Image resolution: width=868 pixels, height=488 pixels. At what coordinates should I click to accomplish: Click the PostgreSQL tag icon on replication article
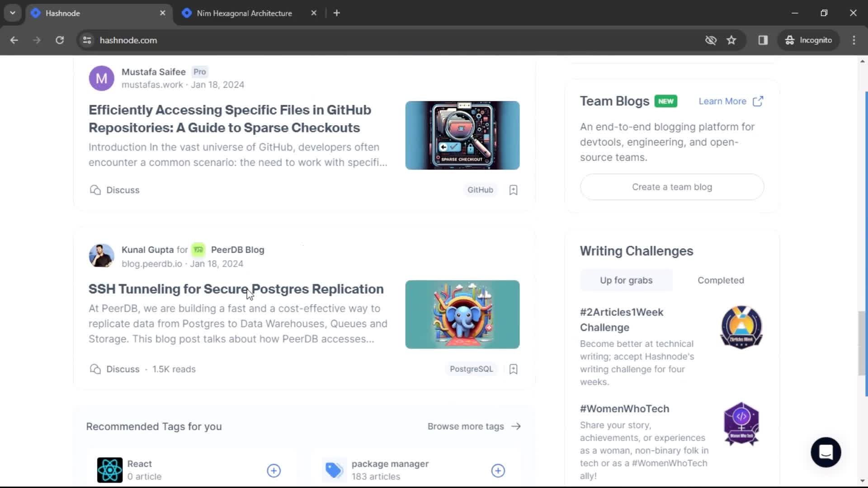471,369
